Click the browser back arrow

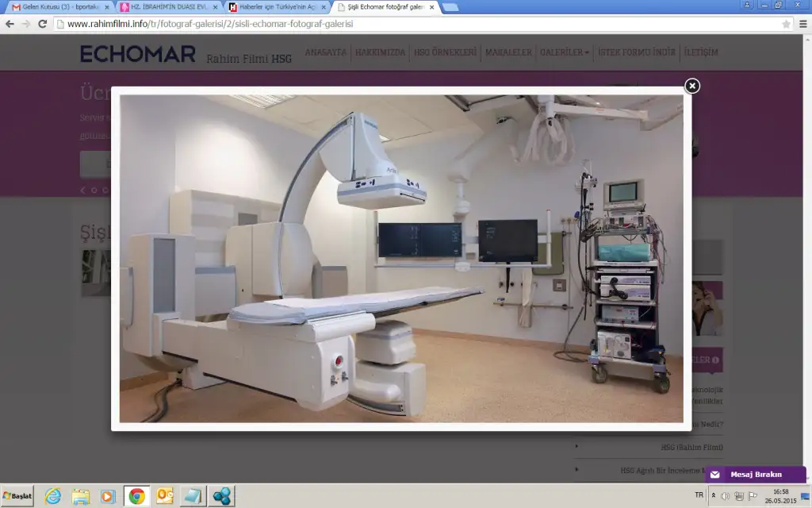(10, 24)
